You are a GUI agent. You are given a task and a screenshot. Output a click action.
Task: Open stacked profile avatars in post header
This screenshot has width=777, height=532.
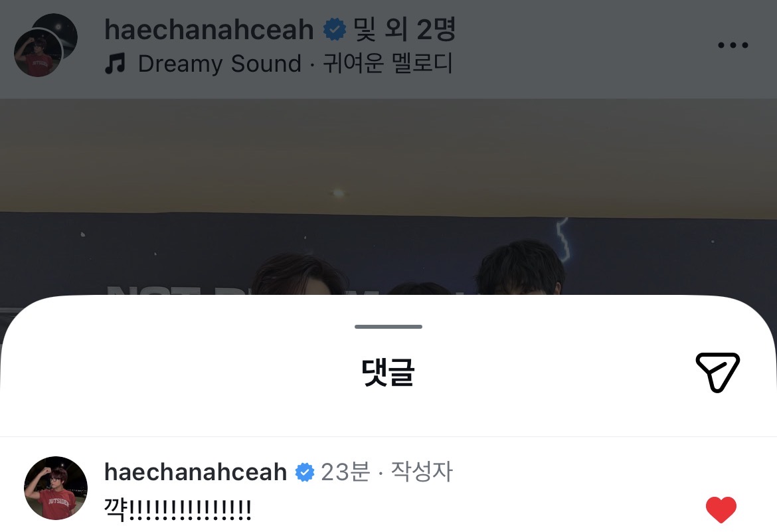pyautogui.click(x=46, y=45)
